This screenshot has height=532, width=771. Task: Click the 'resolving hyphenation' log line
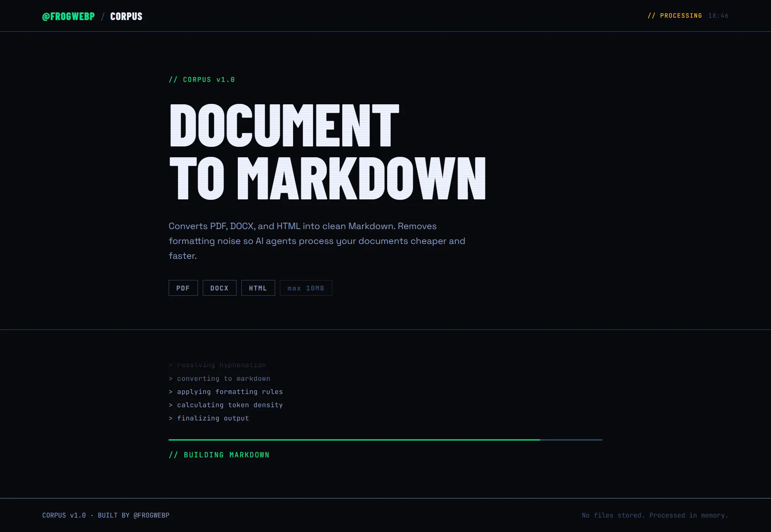pyautogui.click(x=217, y=365)
